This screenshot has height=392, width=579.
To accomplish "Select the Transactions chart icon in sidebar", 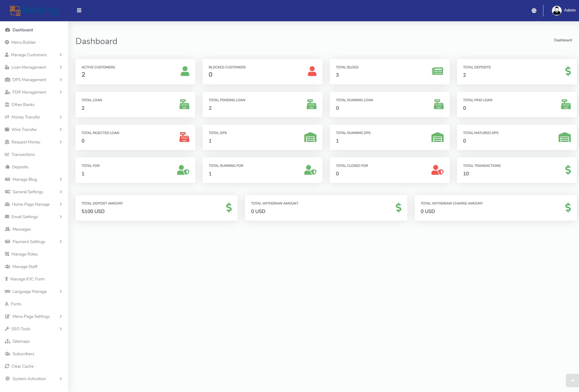I will point(7,154).
